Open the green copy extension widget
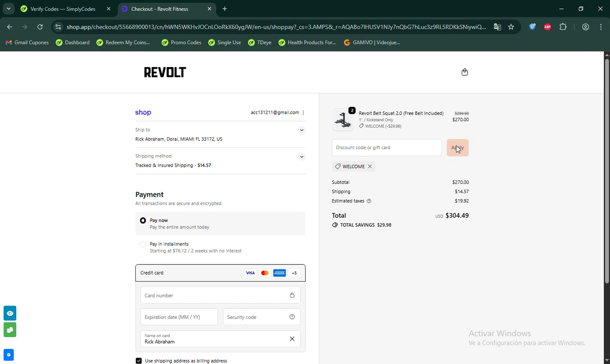Image resolution: width=610 pixels, height=364 pixels. (10, 329)
